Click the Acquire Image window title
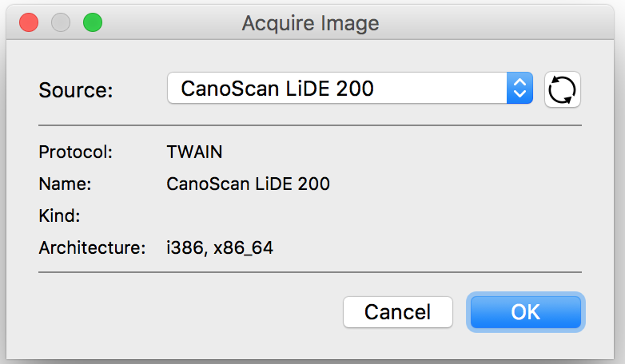Screen dimensions: 625x364 310,23
